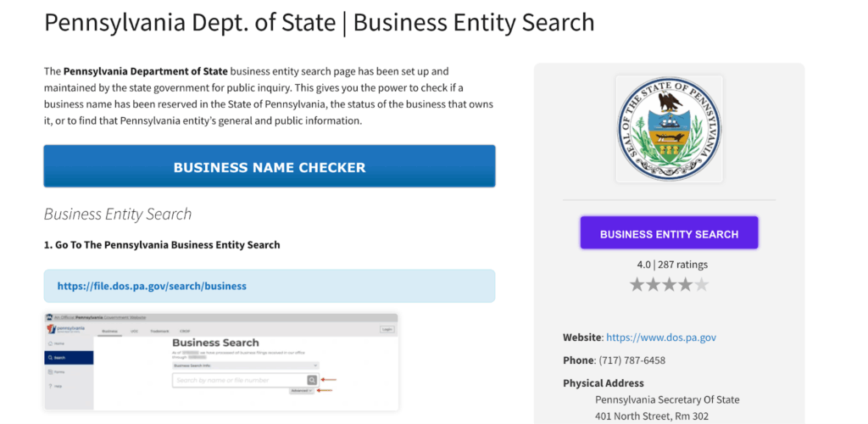Select Help in the embedded sidebar
This screenshot has height=424, width=868.
click(x=58, y=386)
